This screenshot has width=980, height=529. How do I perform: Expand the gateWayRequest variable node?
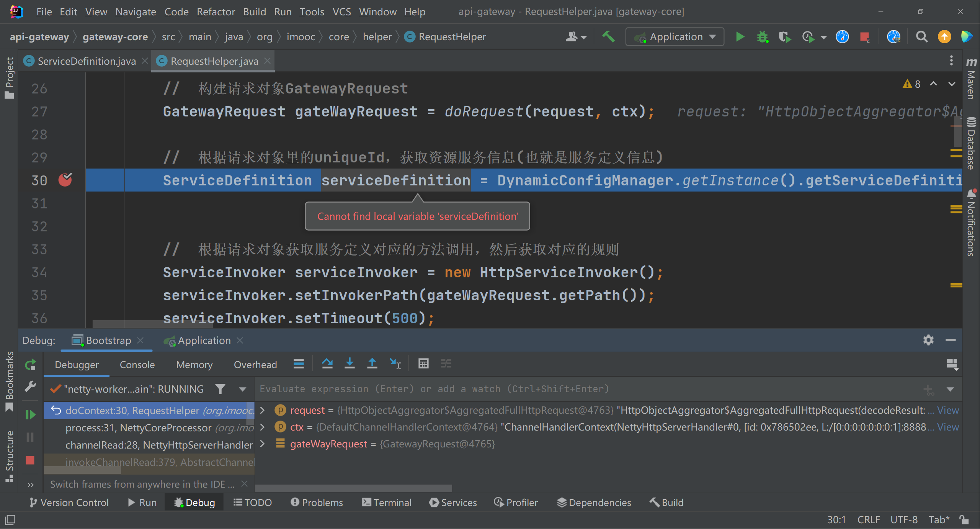click(x=263, y=444)
